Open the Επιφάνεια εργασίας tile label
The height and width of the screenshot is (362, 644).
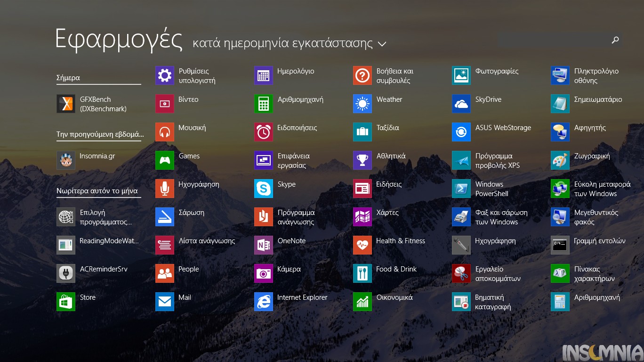pos(294,161)
